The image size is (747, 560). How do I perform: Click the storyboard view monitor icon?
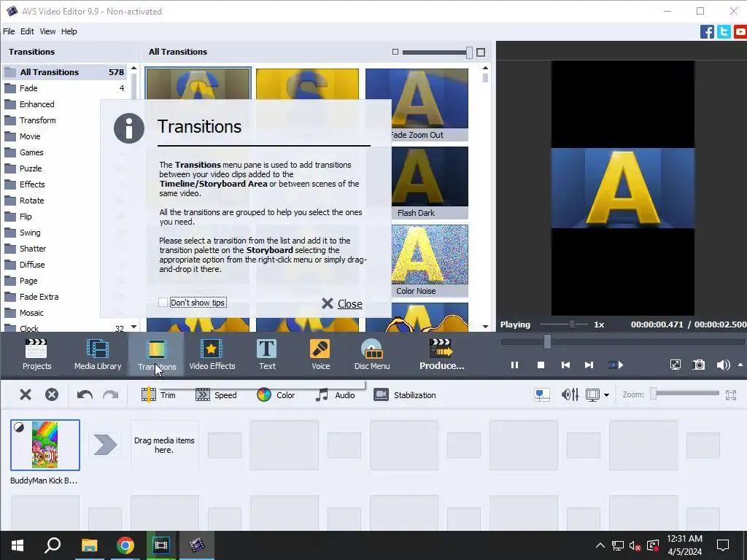[592, 394]
